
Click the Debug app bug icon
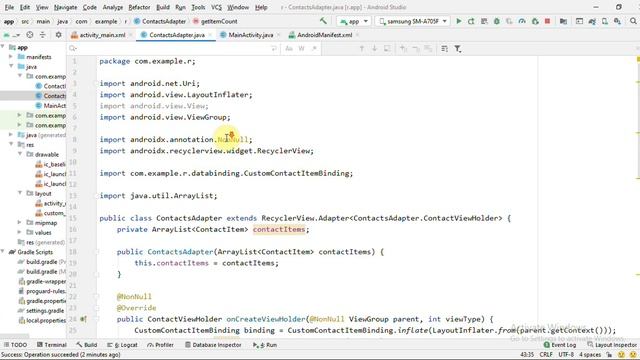[497, 21]
